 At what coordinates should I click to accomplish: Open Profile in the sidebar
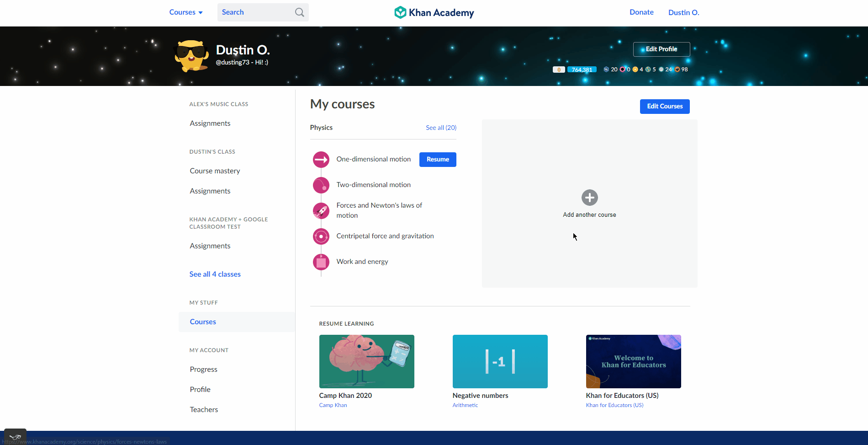[x=200, y=389]
